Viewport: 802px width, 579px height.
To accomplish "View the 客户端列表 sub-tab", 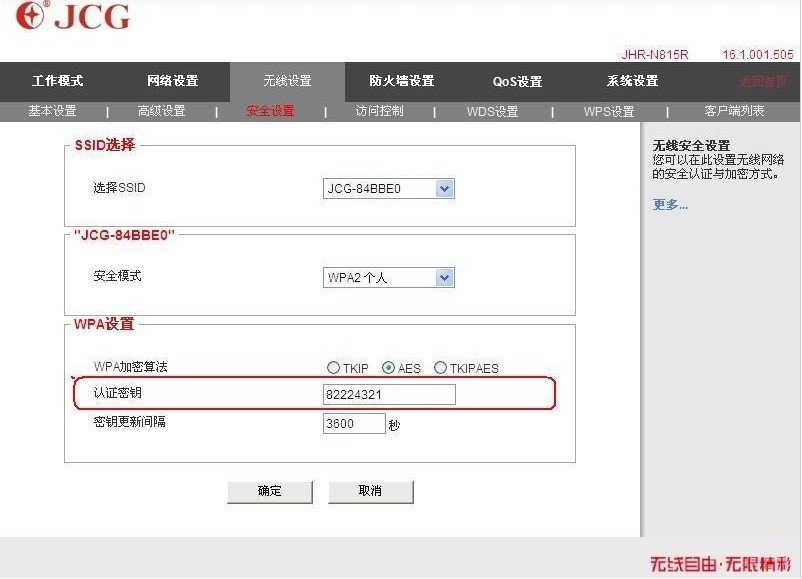I will pyautogui.click(x=728, y=110).
